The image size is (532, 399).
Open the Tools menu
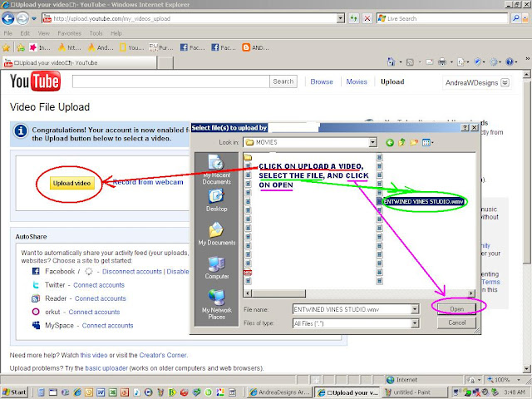coord(96,33)
